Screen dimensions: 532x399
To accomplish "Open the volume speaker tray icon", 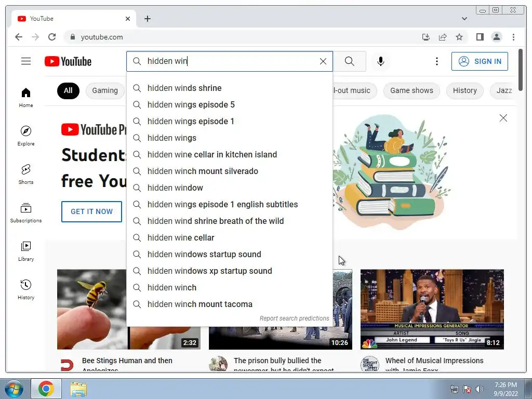I will click(x=480, y=389).
